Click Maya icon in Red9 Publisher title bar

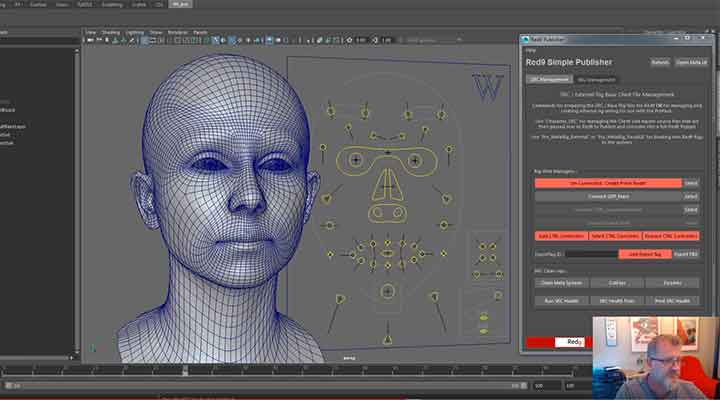526,38
